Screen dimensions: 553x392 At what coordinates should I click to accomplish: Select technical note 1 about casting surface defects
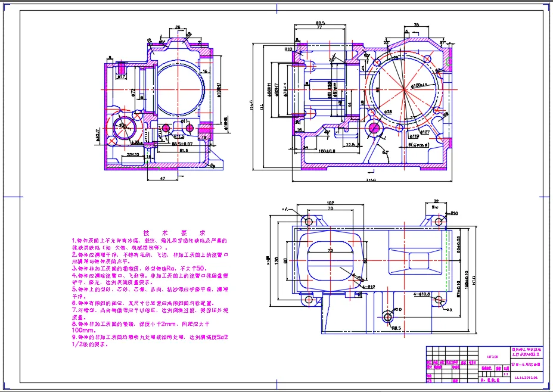pyautogui.click(x=149, y=244)
